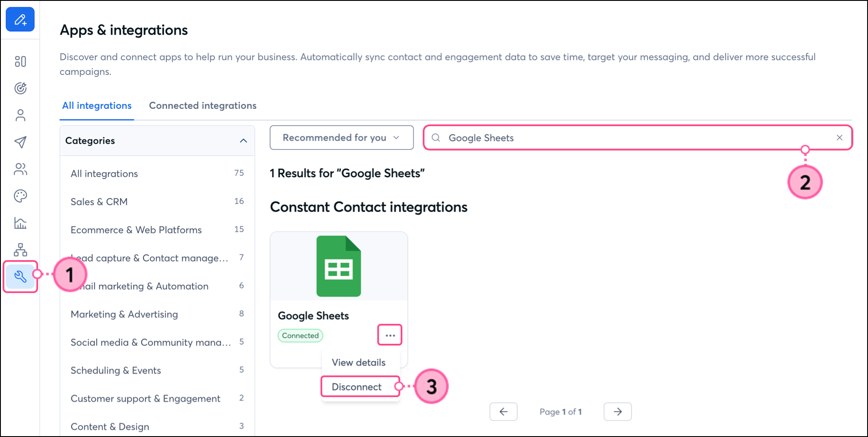Open the two-people Audience icon
The width and height of the screenshot is (868, 437).
(20, 169)
